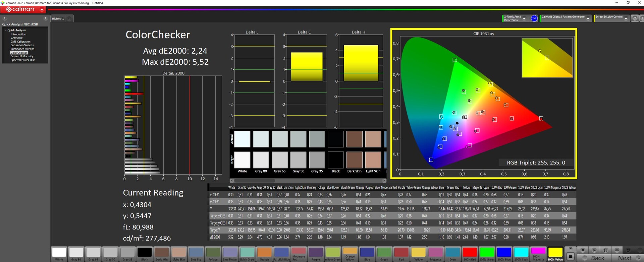Click the blue 712 meter indicator
644x262 pixels.
coord(534,18)
